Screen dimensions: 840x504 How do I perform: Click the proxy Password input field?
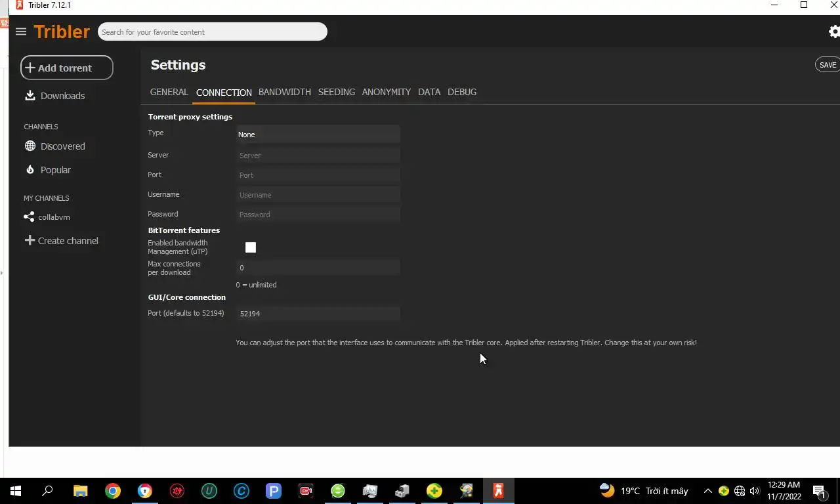[x=318, y=215]
